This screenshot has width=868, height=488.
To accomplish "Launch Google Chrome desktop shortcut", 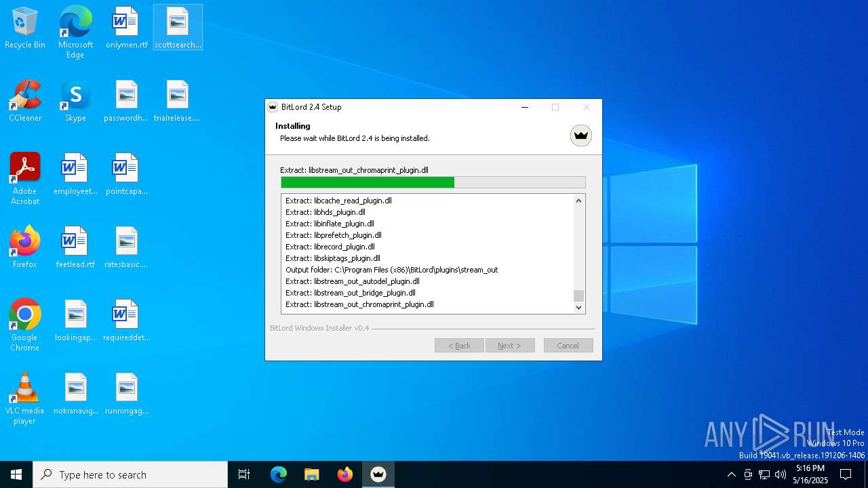I will pyautogui.click(x=25, y=325).
